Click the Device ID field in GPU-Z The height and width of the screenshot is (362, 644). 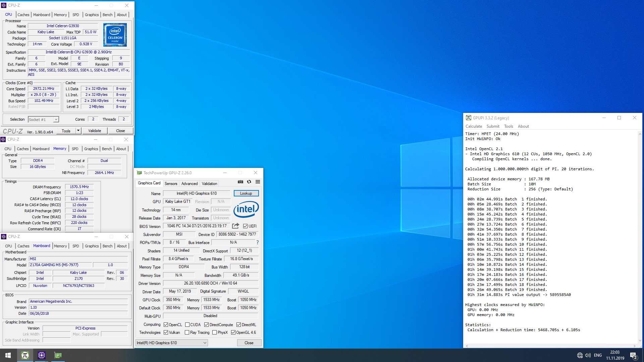point(237,234)
